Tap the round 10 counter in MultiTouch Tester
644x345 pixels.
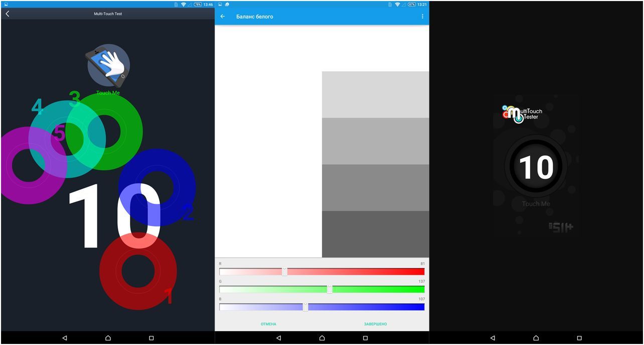pyautogui.click(x=536, y=167)
